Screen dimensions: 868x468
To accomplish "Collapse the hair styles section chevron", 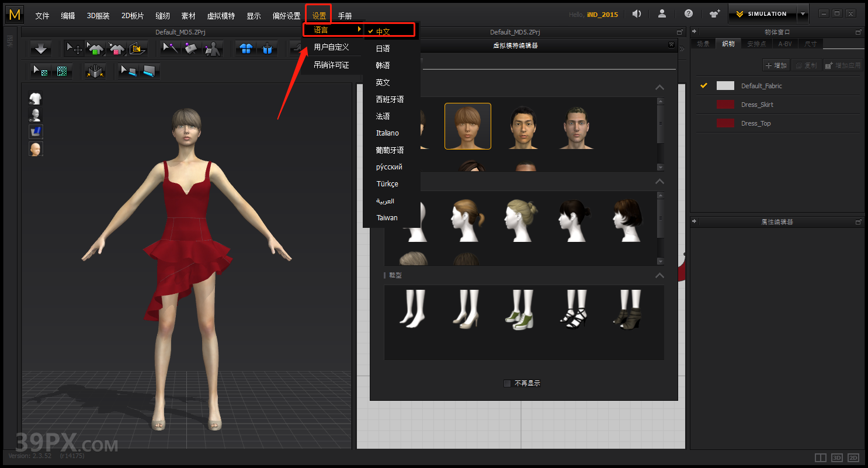I will [659, 181].
